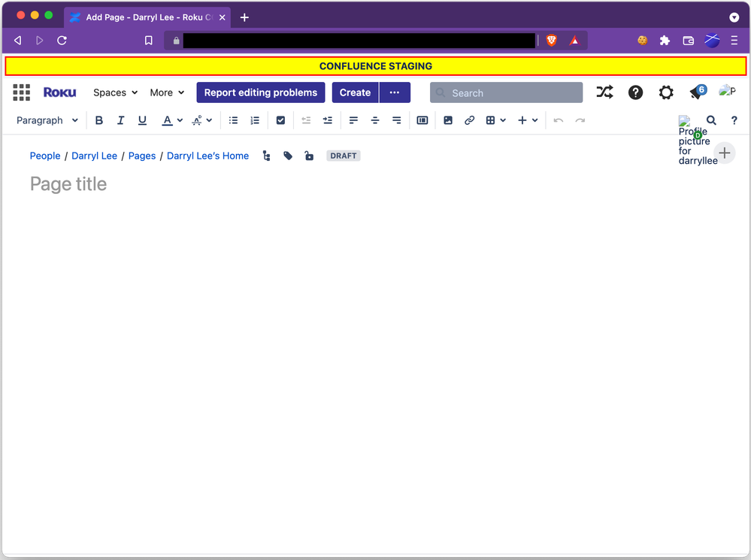
Task: Add labels using the tag icon
Action: pos(287,156)
